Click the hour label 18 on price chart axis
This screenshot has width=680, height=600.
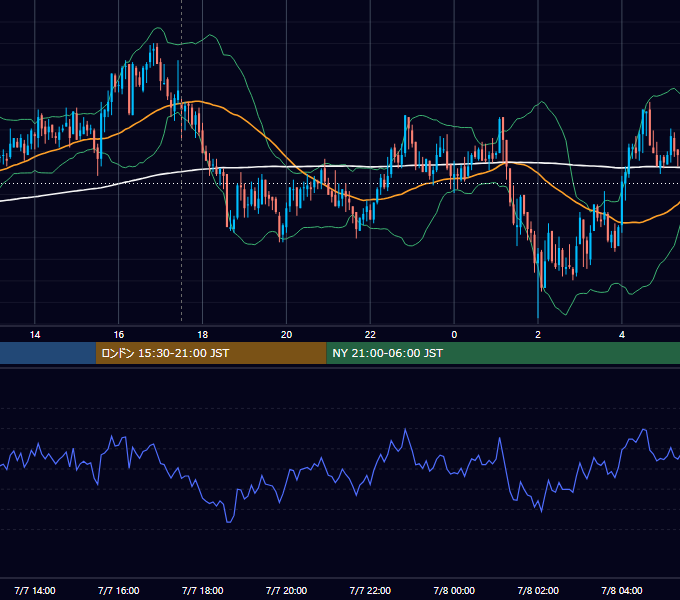[203, 335]
